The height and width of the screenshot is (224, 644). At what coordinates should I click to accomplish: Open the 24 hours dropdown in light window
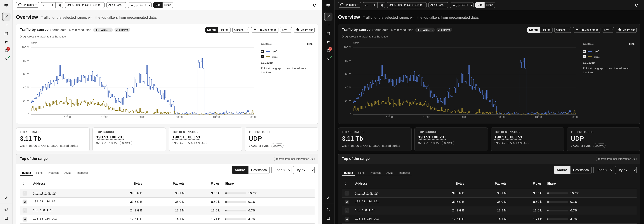tap(27, 5)
